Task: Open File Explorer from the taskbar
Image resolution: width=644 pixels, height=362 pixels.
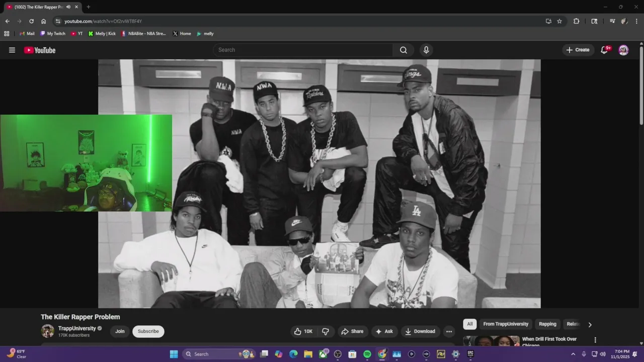Action: tap(308, 354)
